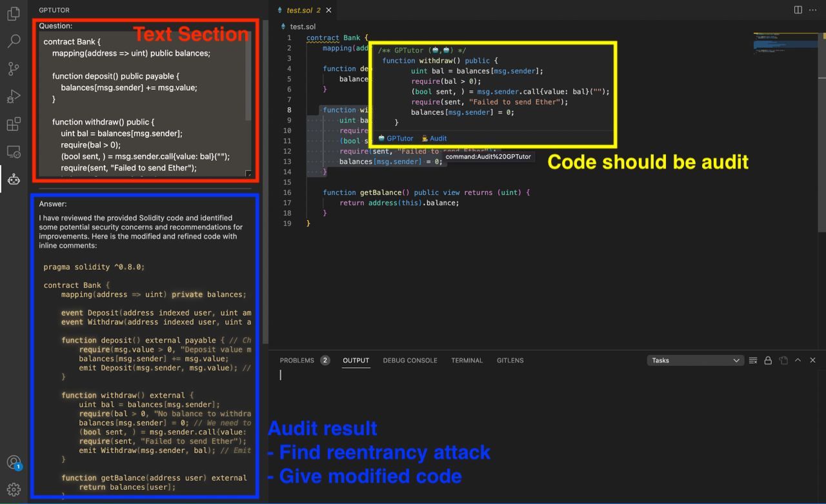Open Run and Debug view
The image size is (826, 504).
(x=14, y=97)
